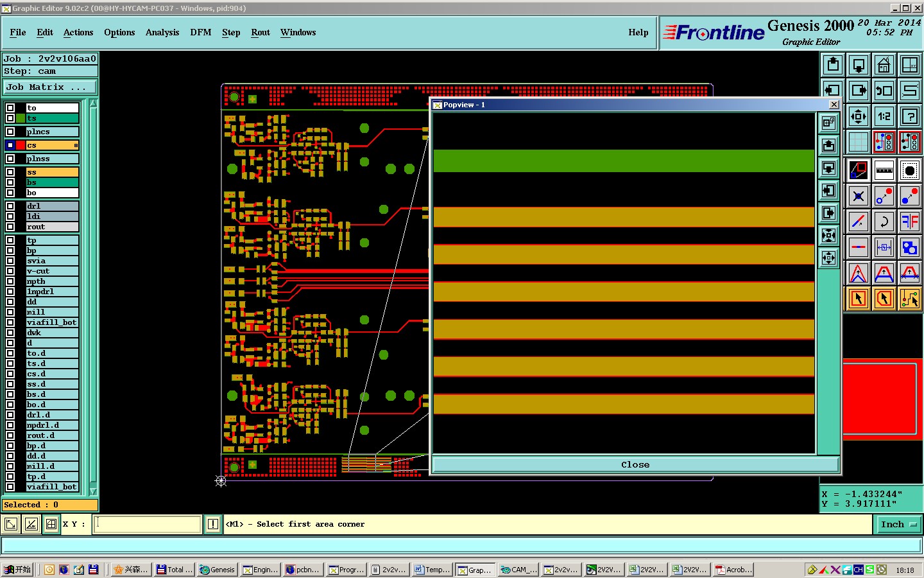Open the Edit menu

click(45, 32)
